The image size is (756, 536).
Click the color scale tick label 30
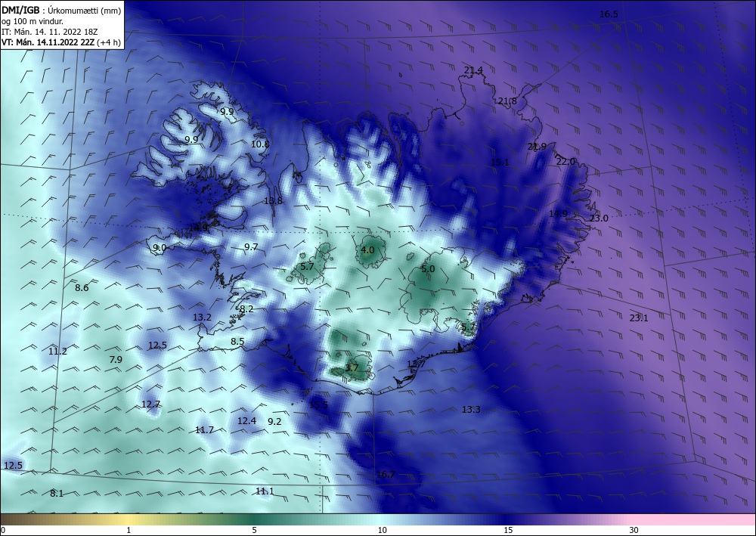click(634, 531)
